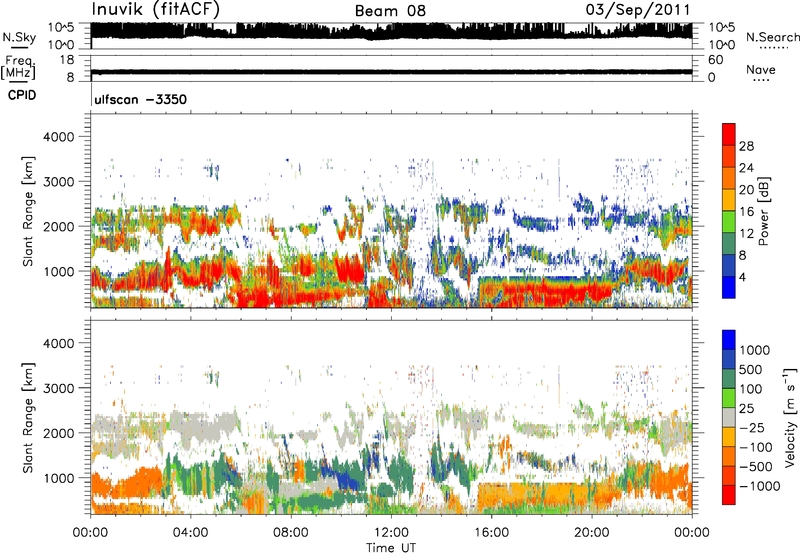The height and width of the screenshot is (554, 800).
Task: Click the power colorbar label '12'
Action: [x=746, y=234]
